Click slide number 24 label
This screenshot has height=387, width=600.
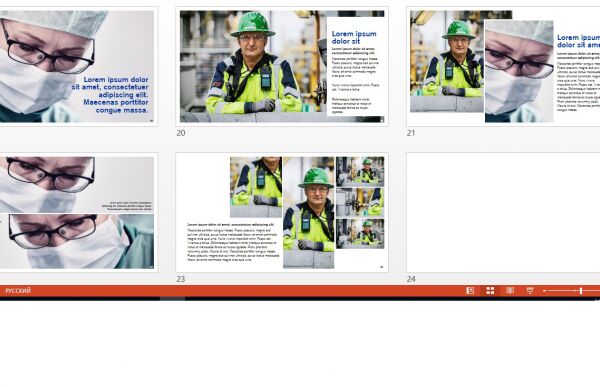411,279
